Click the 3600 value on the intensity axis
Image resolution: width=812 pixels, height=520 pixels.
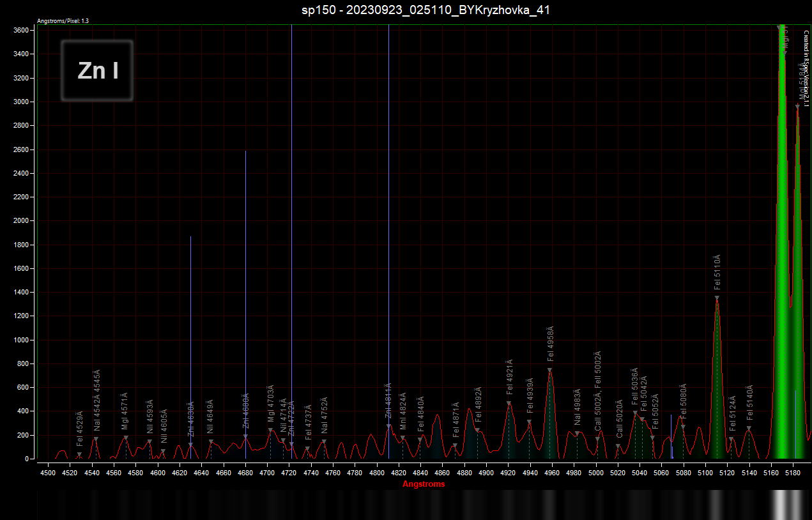20,30
